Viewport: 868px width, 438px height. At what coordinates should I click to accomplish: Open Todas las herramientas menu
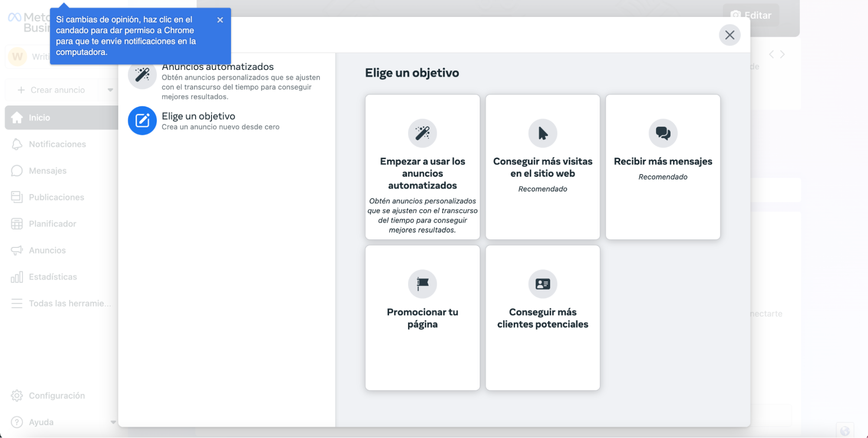[61, 303]
